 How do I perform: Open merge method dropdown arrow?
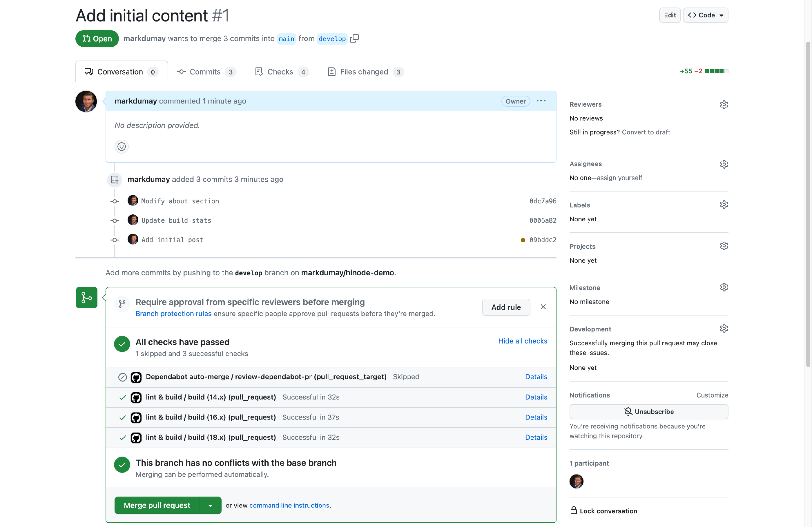pos(210,505)
